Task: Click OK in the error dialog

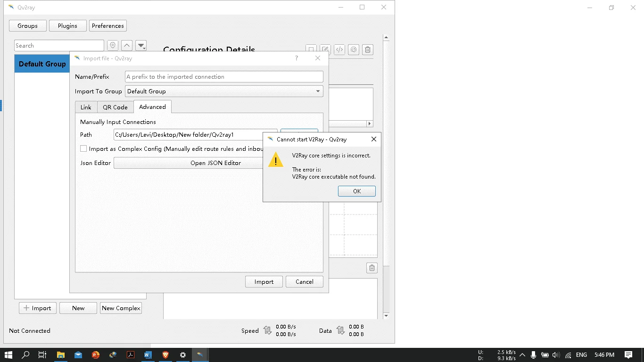Action: tap(357, 191)
